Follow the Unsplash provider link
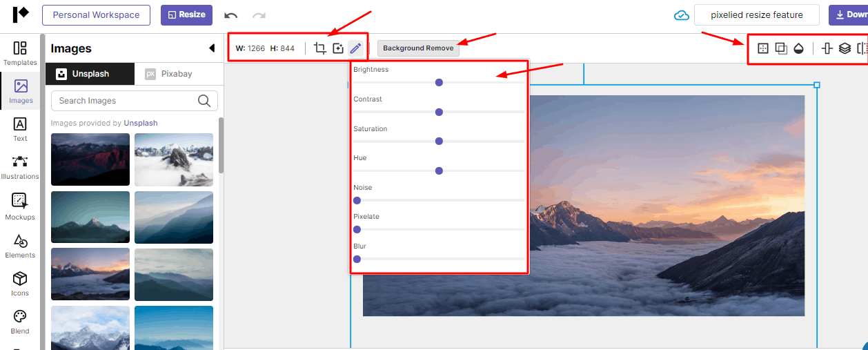The image size is (868, 350). tap(141, 123)
